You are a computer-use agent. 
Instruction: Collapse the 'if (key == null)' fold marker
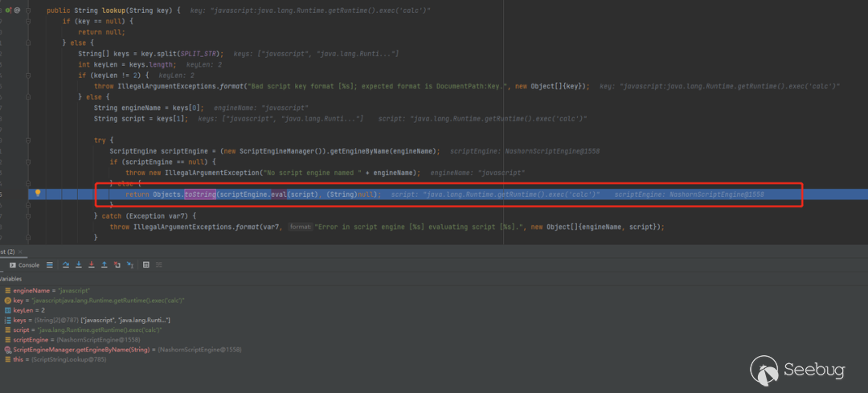[x=28, y=21]
